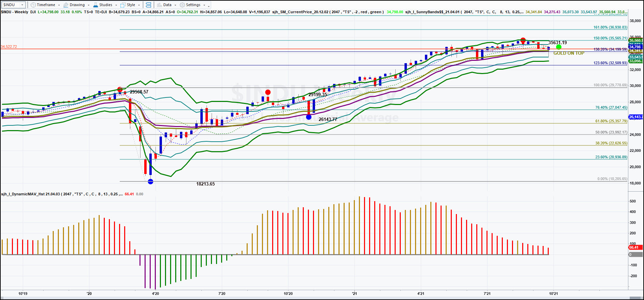Click the Style dashed-square icon
This screenshot has width=644, height=300.
point(123,5)
